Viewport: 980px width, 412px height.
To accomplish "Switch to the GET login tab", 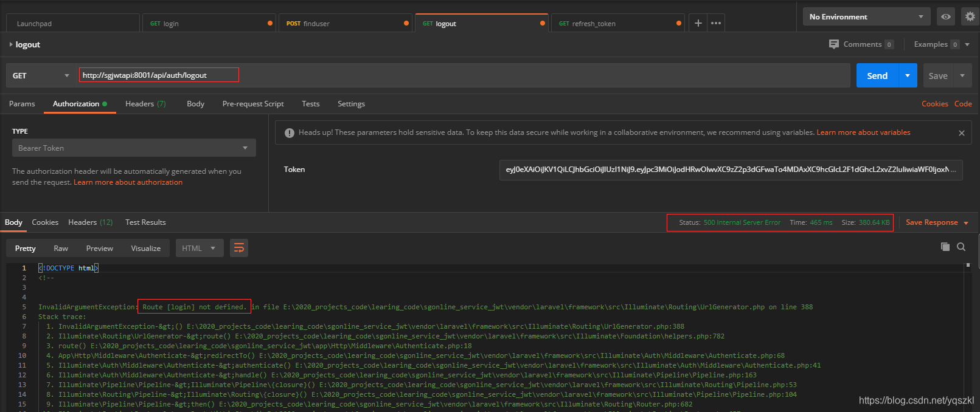I will [x=210, y=23].
